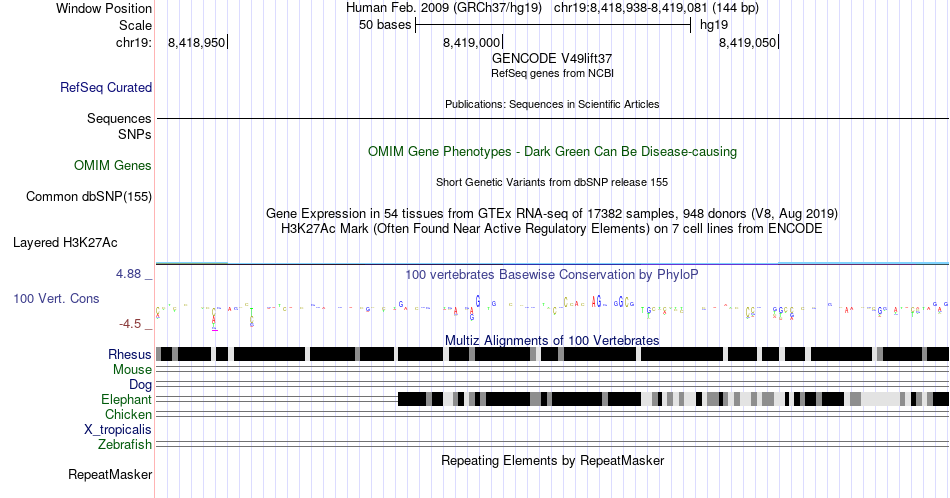This screenshot has width=950, height=498.
Task: Click Short Genetic Variants from dbSNP title
Action: pyautogui.click(x=552, y=182)
